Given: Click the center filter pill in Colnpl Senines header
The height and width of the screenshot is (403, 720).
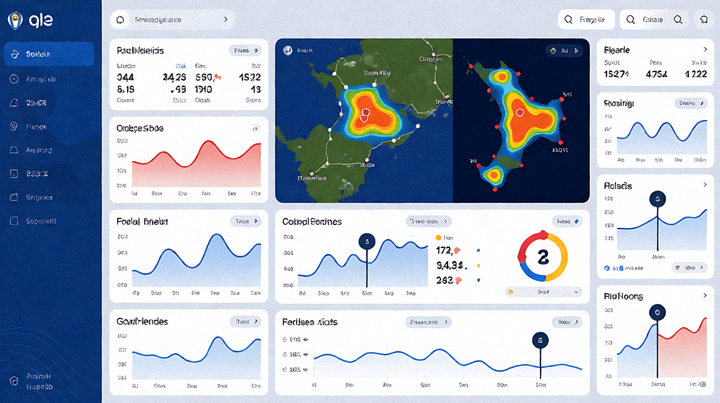Looking at the screenshot, I should (428, 221).
